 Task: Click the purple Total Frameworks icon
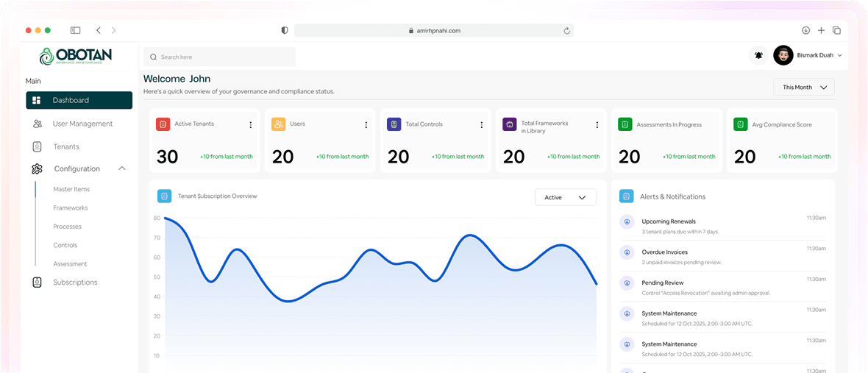[x=510, y=124]
